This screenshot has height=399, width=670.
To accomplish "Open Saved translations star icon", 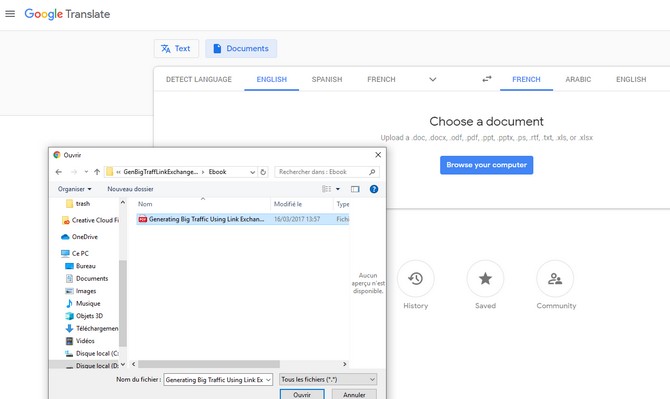I will (485, 279).
